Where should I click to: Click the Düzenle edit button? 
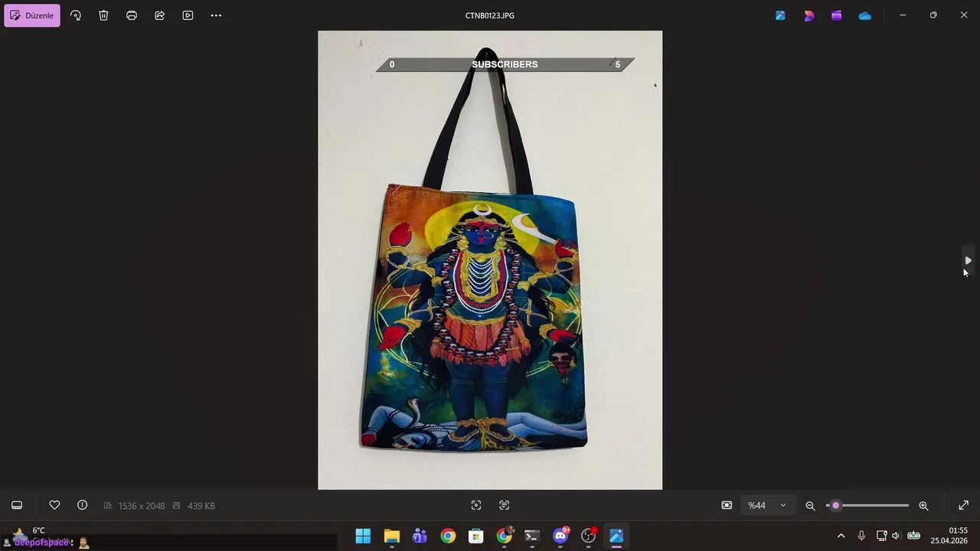click(x=32, y=15)
